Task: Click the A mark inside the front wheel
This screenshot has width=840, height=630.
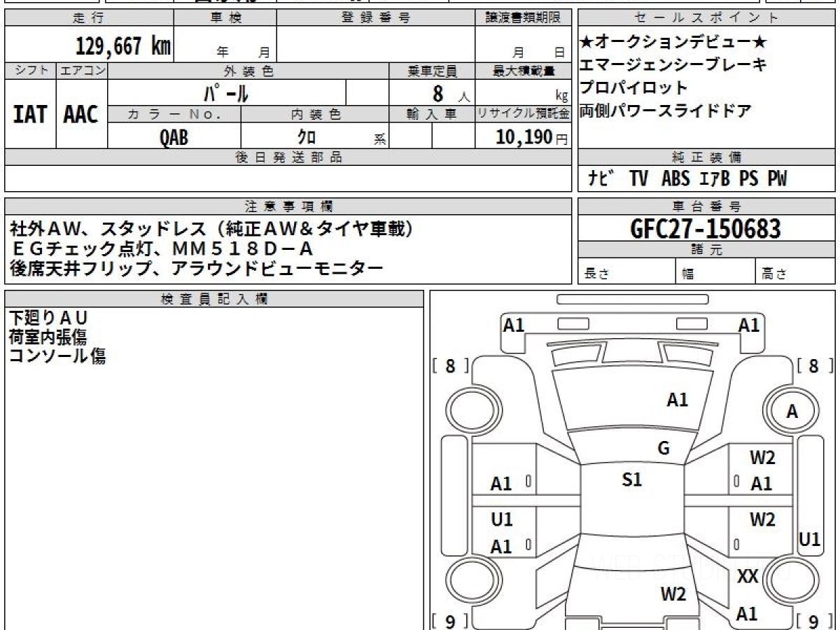Action: [x=792, y=412]
